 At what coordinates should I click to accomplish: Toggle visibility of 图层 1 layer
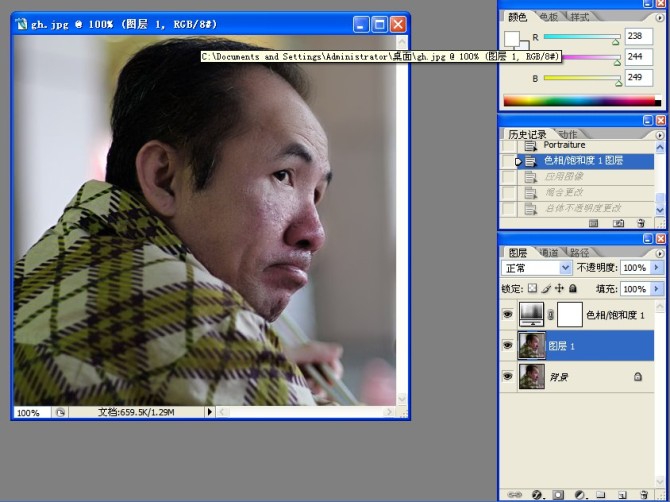pyautogui.click(x=509, y=346)
